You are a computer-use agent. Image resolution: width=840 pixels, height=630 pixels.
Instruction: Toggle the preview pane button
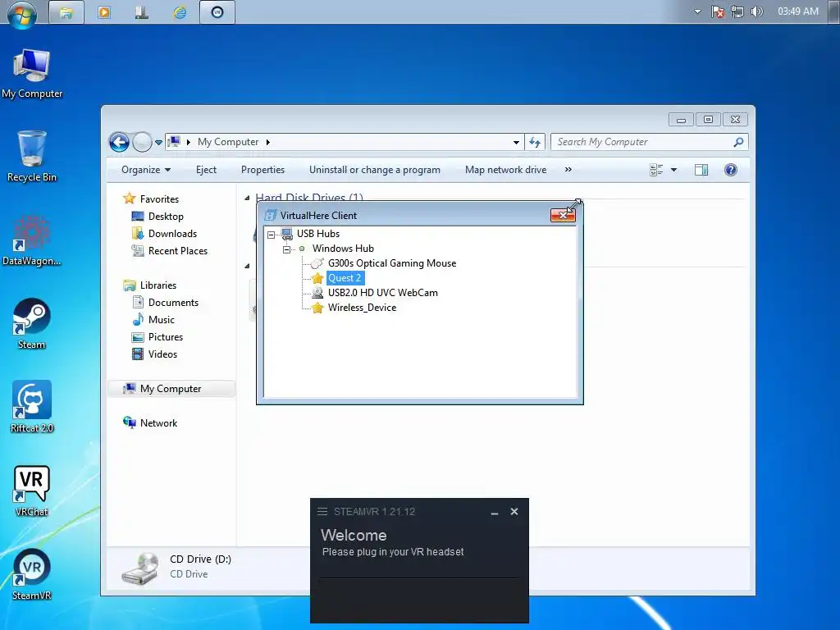point(701,170)
